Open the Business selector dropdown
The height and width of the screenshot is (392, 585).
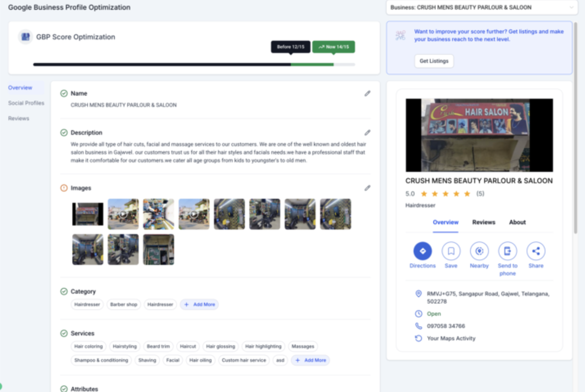point(482,7)
